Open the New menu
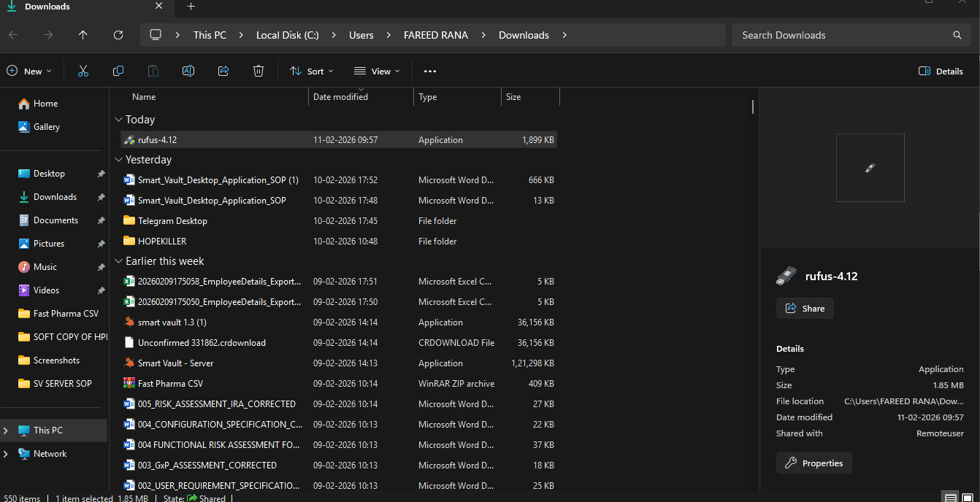The width and height of the screenshot is (980, 502). tap(29, 71)
